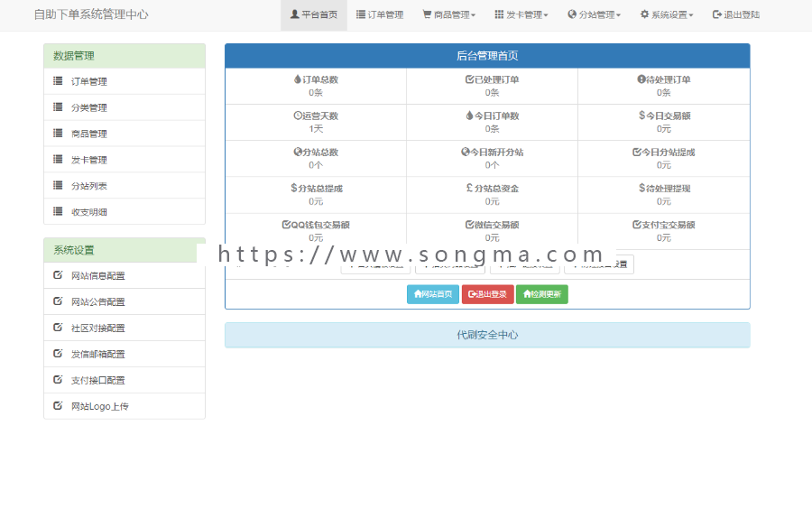Click the red 退出登录 button
The image size is (812, 509).
(x=487, y=294)
